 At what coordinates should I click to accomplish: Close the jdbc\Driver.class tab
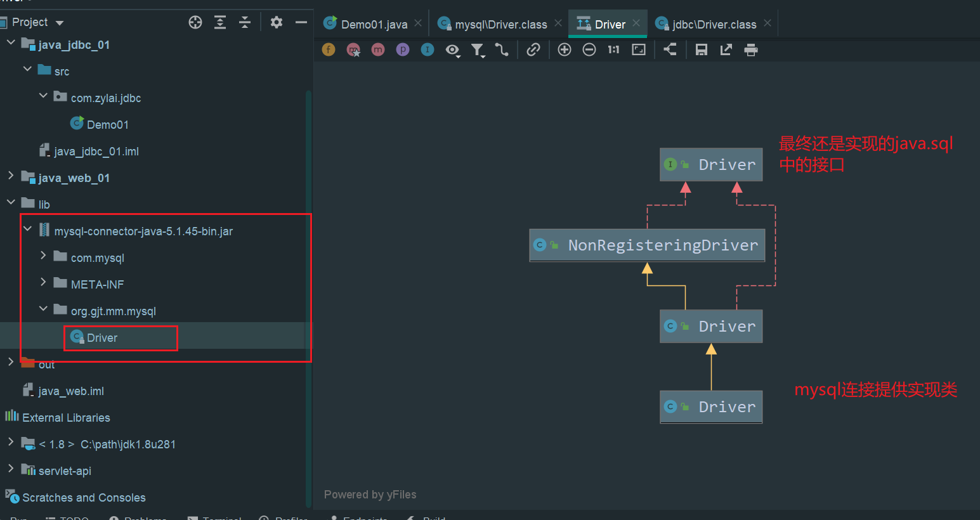tap(768, 23)
